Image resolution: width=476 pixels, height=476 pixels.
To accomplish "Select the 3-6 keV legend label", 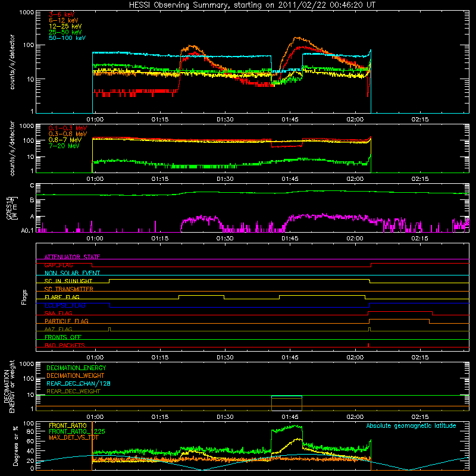I will pyautogui.click(x=62, y=14).
